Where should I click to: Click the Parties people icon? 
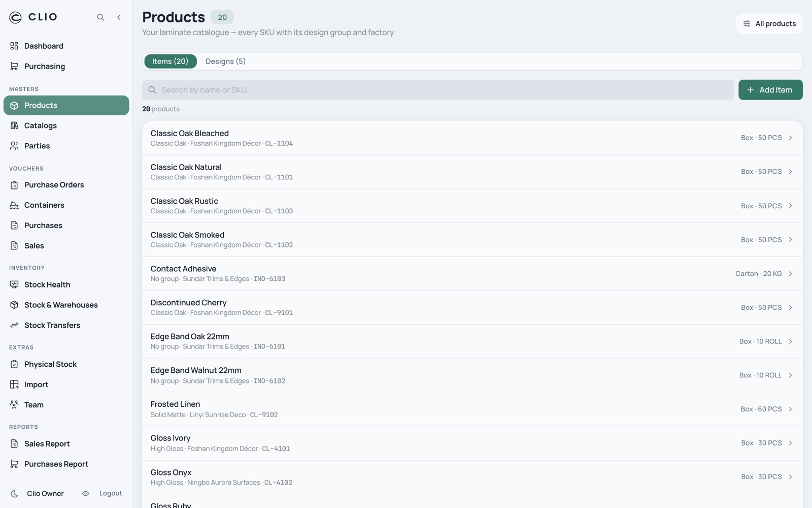tap(14, 146)
